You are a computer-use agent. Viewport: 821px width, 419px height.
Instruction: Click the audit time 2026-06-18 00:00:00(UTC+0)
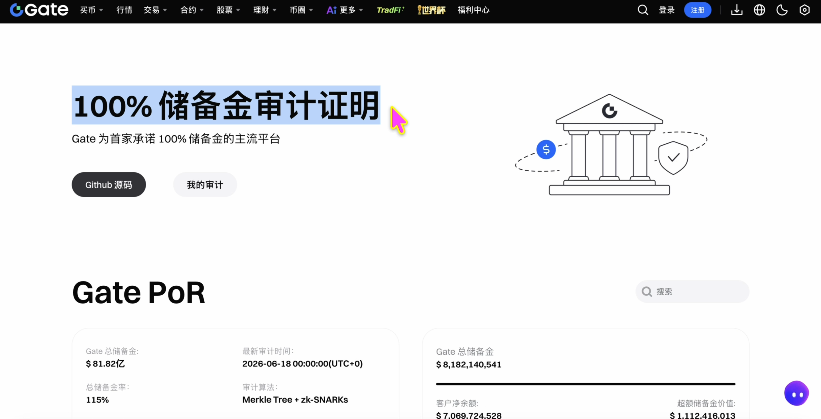tap(303, 363)
